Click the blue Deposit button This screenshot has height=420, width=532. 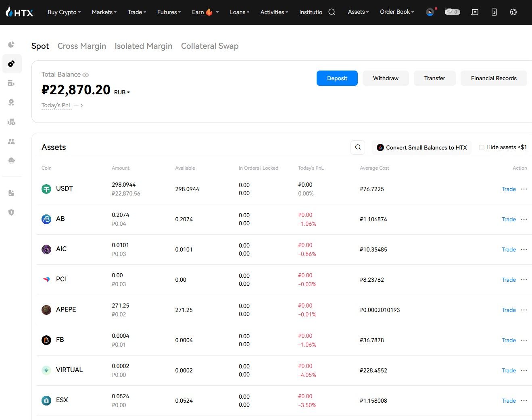click(337, 78)
